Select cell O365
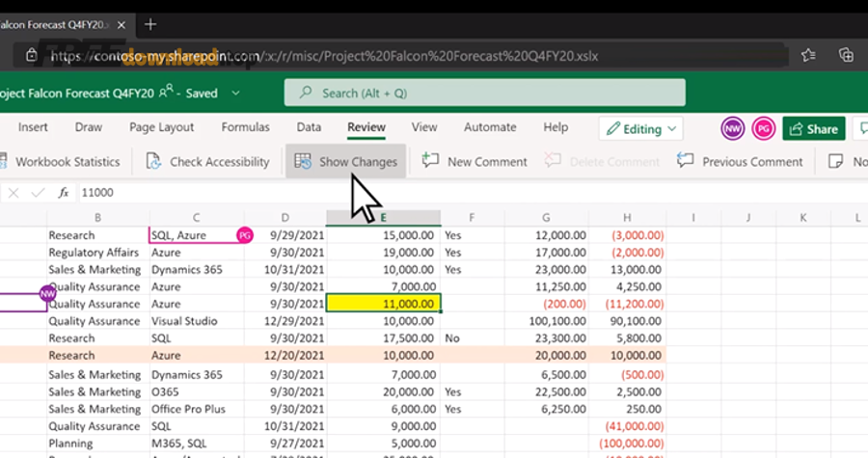 pyautogui.click(x=197, y=391)
